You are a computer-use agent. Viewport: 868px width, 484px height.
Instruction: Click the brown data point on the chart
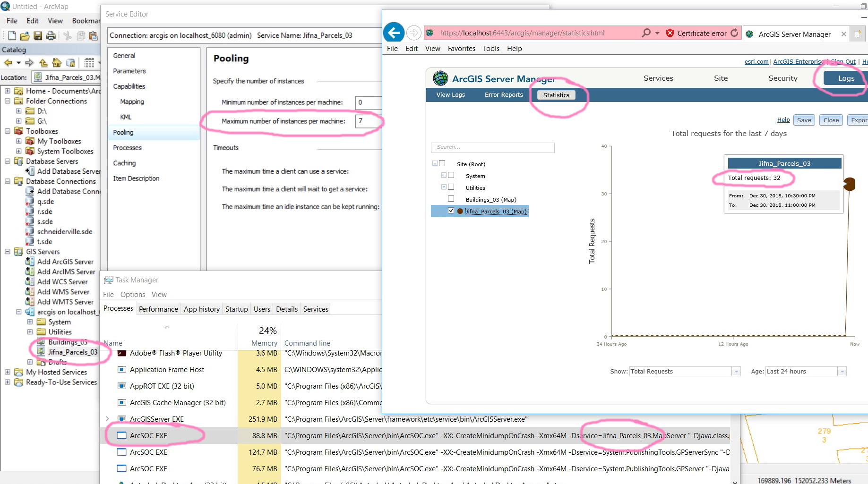pyautogui.click(x=849, y=184)
